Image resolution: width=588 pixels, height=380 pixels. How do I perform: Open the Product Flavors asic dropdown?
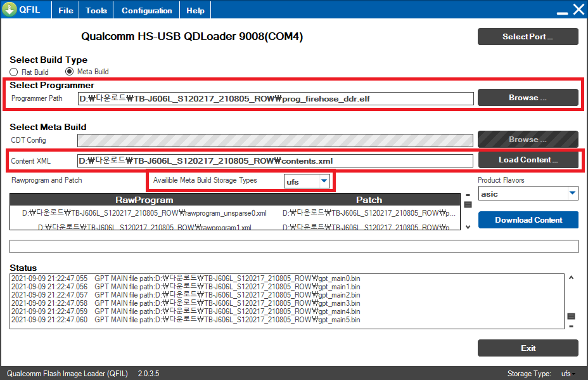(528, 193)
